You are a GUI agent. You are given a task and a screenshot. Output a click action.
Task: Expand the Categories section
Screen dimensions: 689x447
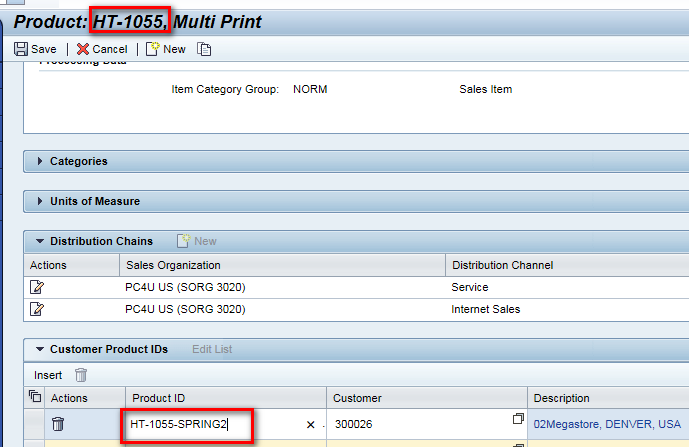click(40, 161)
